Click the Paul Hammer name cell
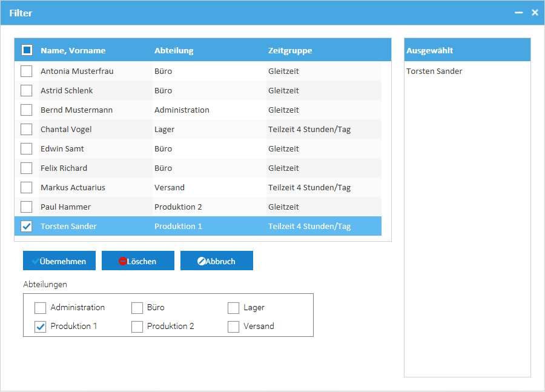 point(65,207)
